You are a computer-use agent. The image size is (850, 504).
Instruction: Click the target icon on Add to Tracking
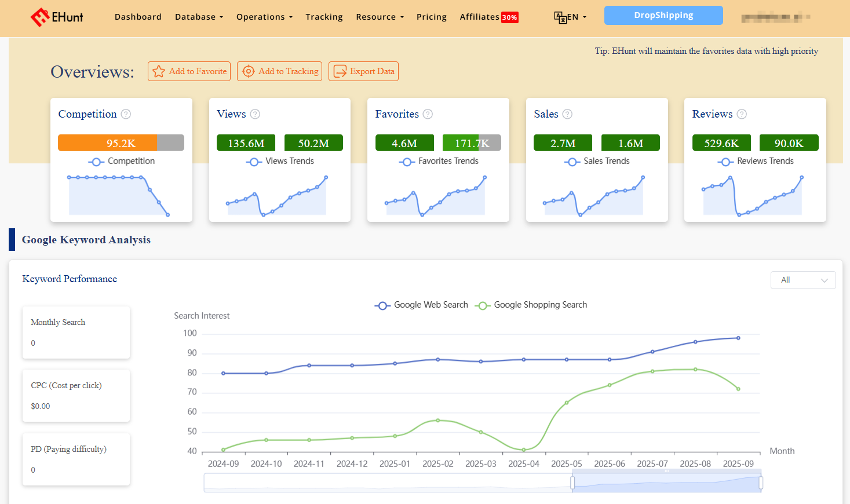pyautogui.click(x=248, y=71)
